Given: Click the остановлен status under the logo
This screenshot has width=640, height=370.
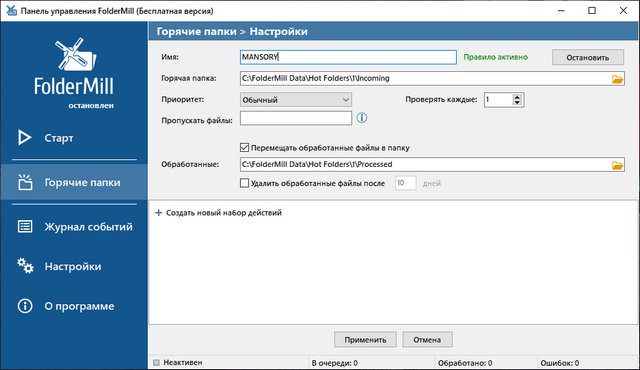Looking at the screenshot, I should click(91, 106).
